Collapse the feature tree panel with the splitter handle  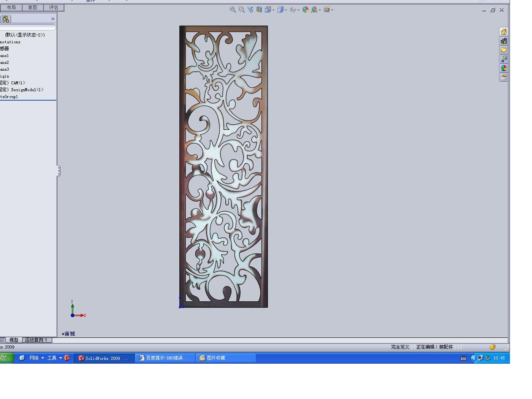coord(59,171)
